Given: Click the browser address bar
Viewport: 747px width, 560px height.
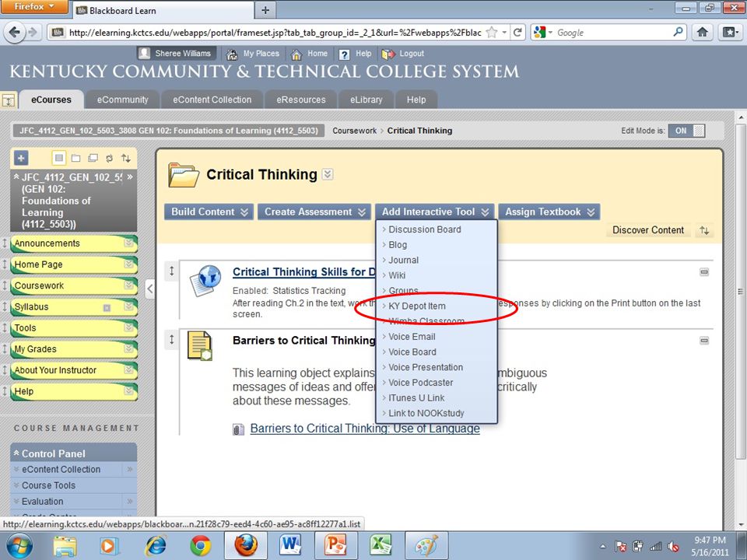Looking at the screenshot, I should tap(274, 33).
